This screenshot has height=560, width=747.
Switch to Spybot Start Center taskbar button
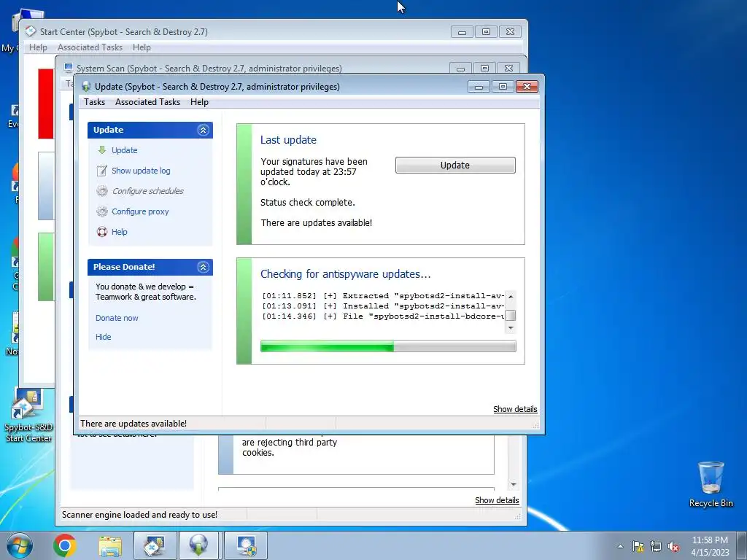(155, 545)
